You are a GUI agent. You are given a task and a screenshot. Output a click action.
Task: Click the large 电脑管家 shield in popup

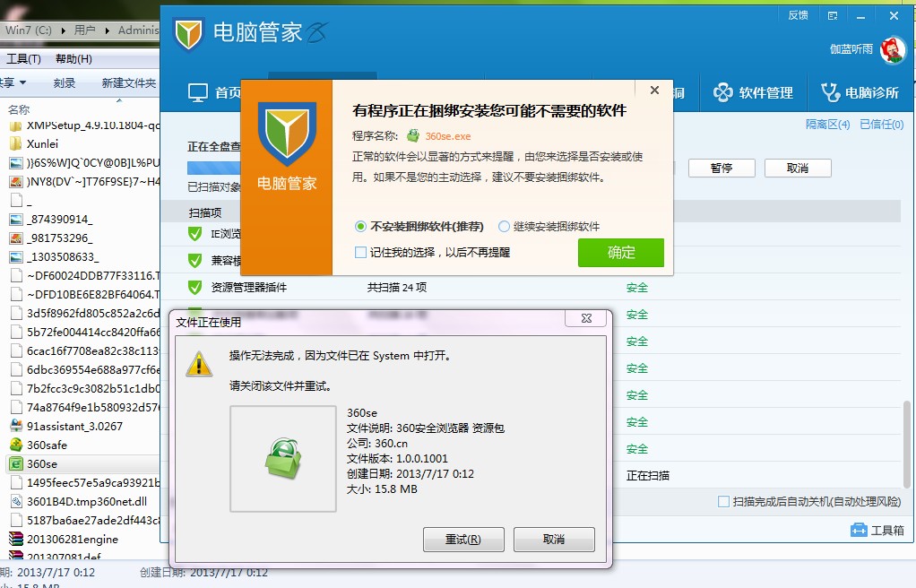click(287, 134)
